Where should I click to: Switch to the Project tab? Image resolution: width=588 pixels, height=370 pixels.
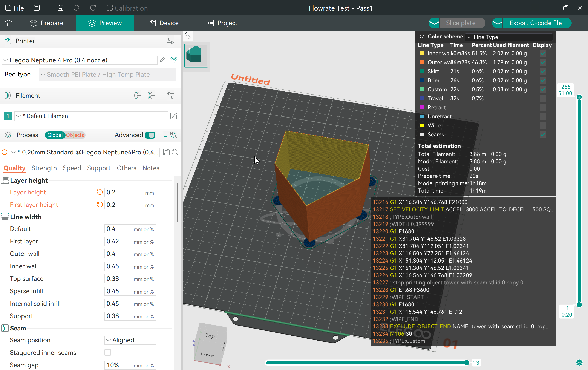(x=222, y=23)
